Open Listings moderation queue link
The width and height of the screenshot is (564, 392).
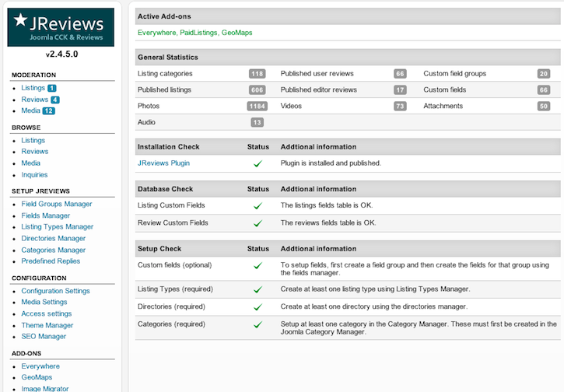click(x=33, y=88)
